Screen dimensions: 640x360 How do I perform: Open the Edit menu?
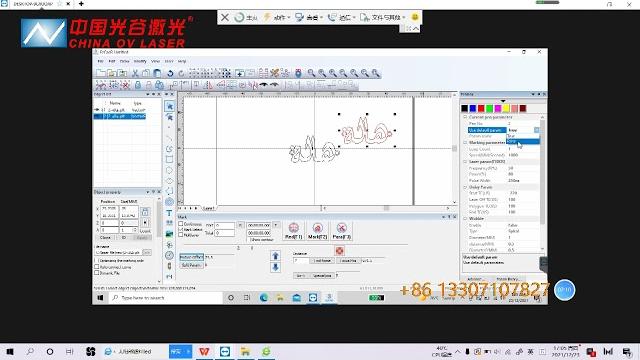click(x=112, y=61)
